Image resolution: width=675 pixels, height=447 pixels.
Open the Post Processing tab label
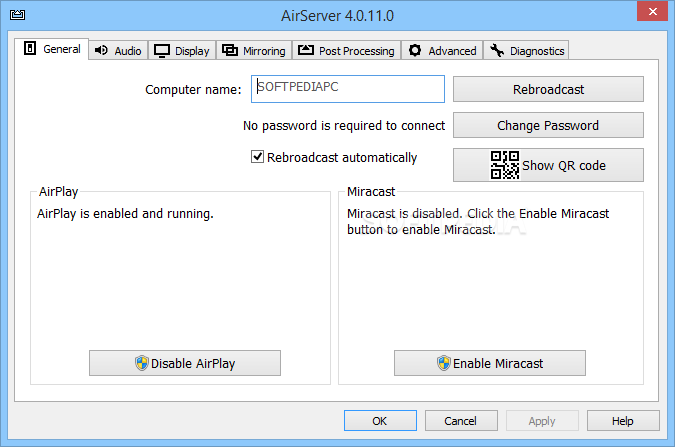(356, 51)
